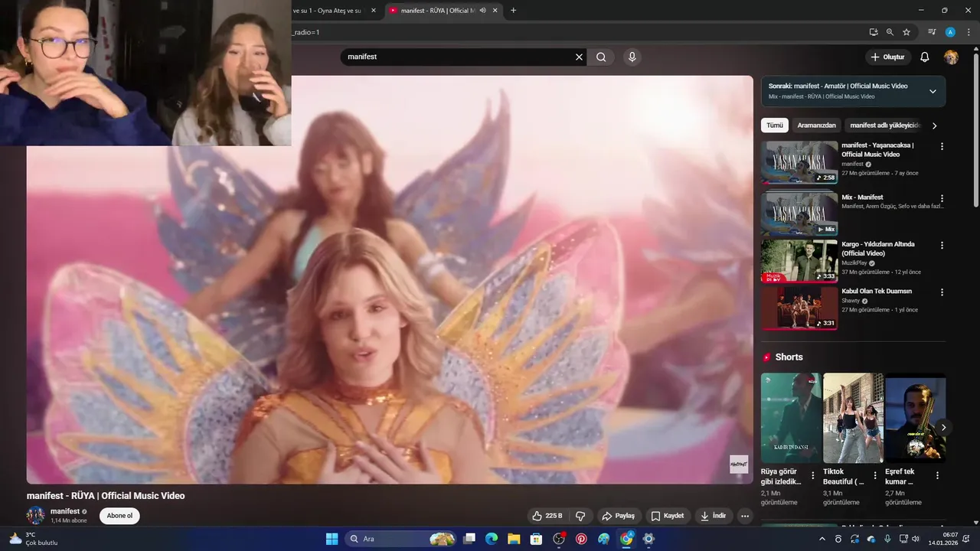980x551 pixels.
Task: Save the video with Kaydet
Action: (x=667, y=516)
